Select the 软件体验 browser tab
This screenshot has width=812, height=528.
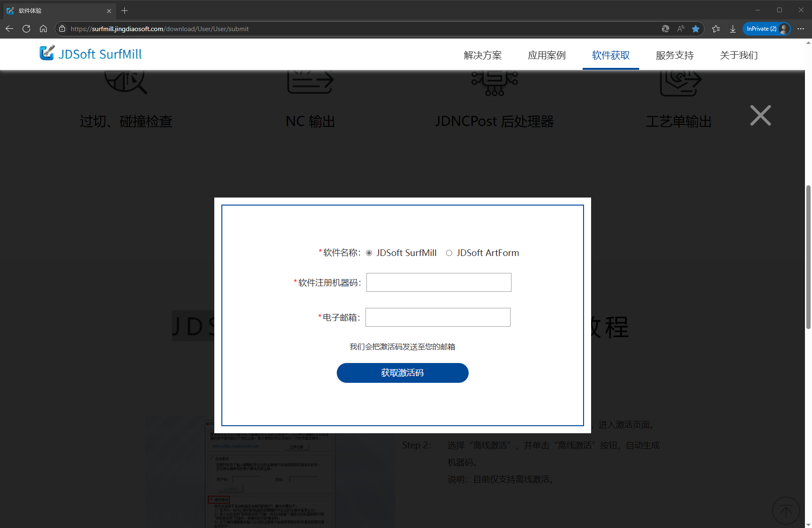[x=59, y=11]
